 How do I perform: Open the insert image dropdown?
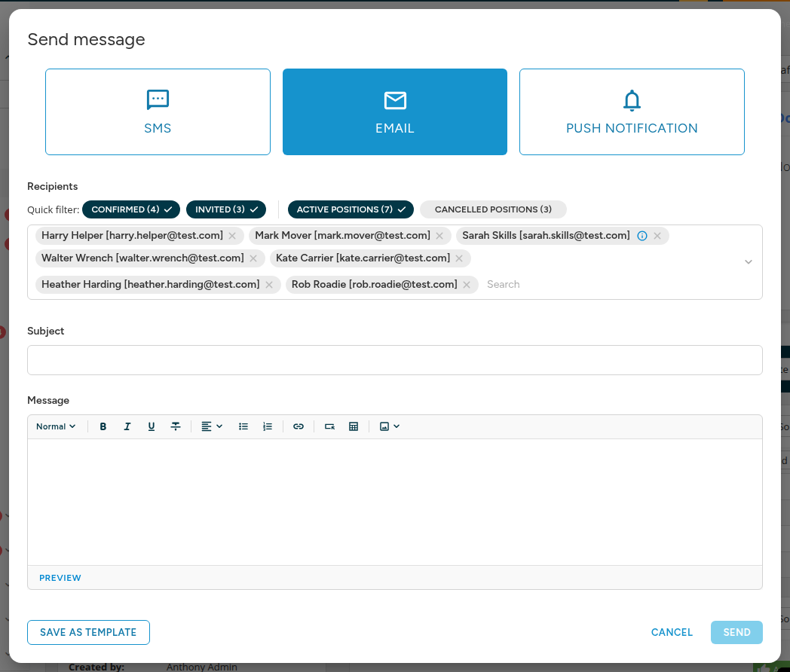(x=390, y=426)
